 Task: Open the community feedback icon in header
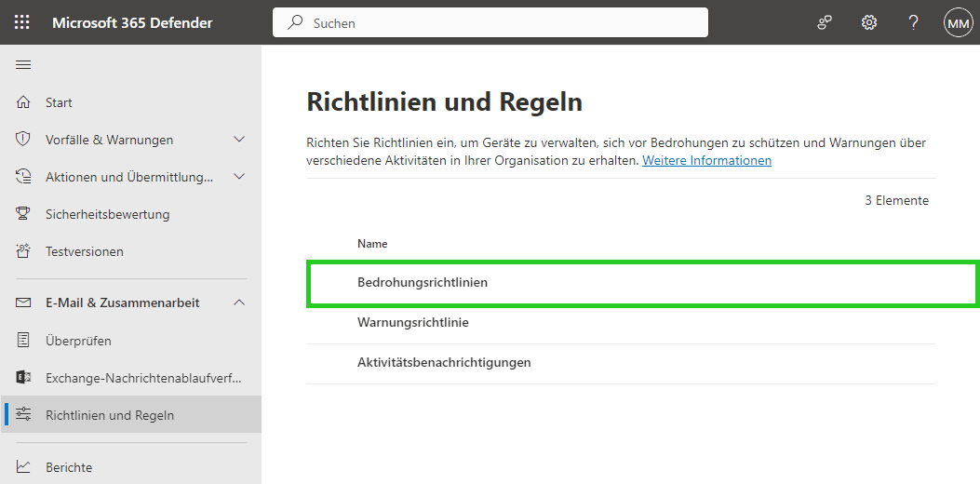click(x=825, y=23)
